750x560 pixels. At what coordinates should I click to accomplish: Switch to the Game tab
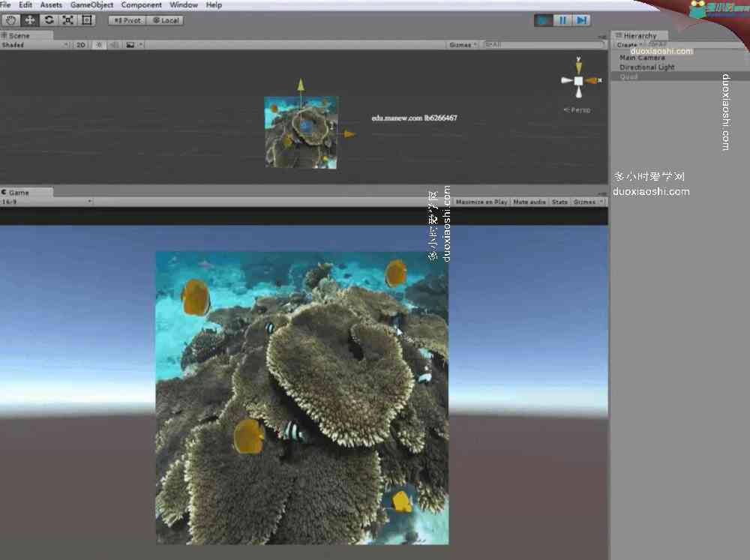pyautogui.click(x=26, y=192)
